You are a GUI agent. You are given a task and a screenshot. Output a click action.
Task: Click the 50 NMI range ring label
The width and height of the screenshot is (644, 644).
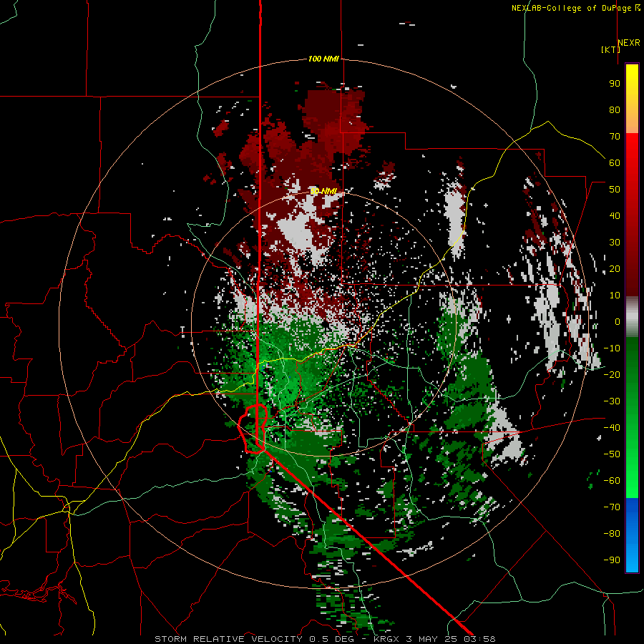[323, 191]
